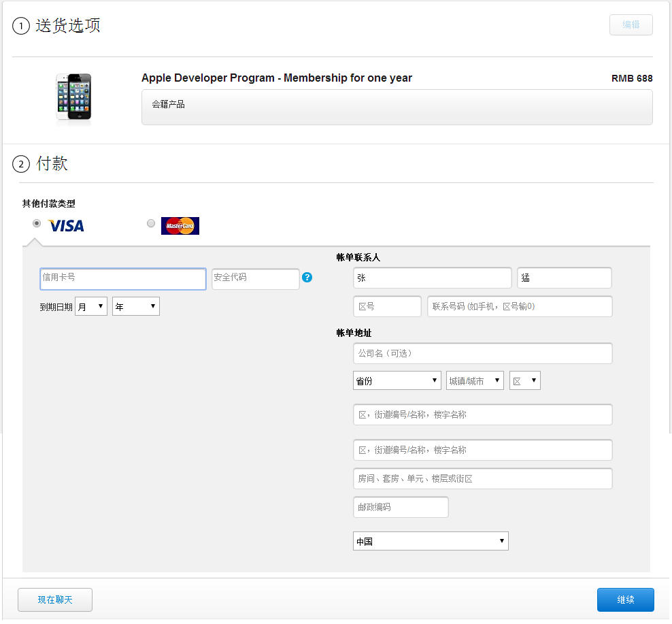Click the iPhone product thumbnail image

73,99
